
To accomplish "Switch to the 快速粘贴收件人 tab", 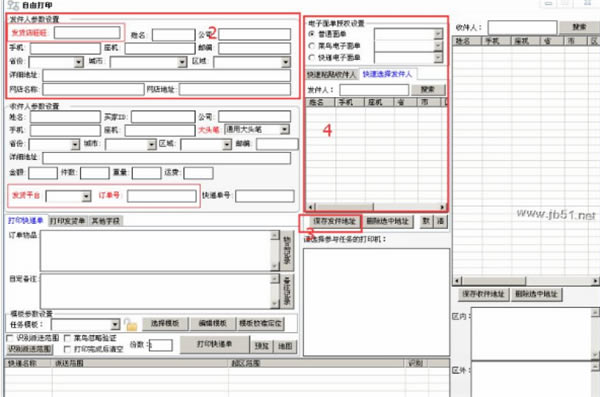I will (x=331, y=74).
